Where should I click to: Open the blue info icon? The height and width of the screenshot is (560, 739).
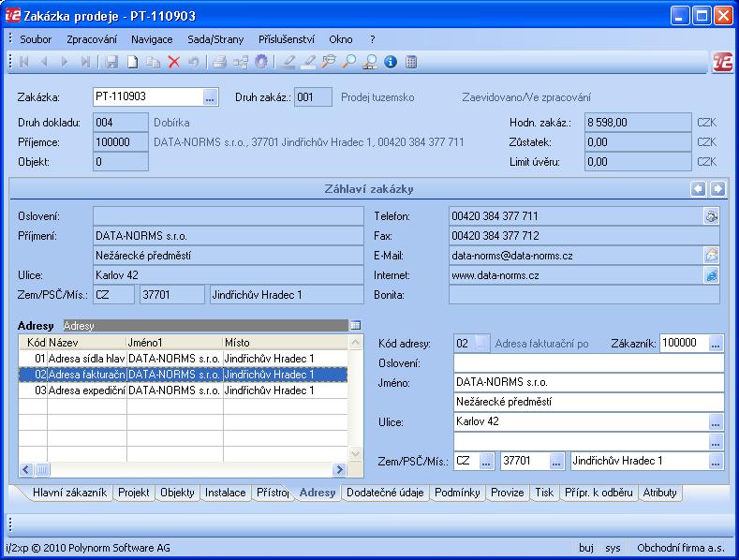(x=391, y=62)
